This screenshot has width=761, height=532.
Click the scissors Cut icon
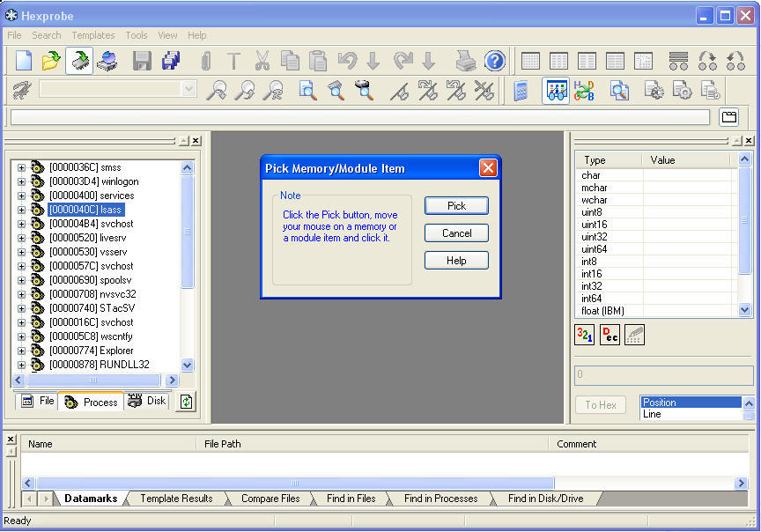point(262,61)
